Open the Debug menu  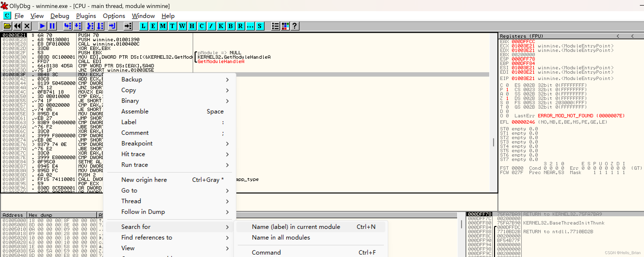(x=60, y=16)
